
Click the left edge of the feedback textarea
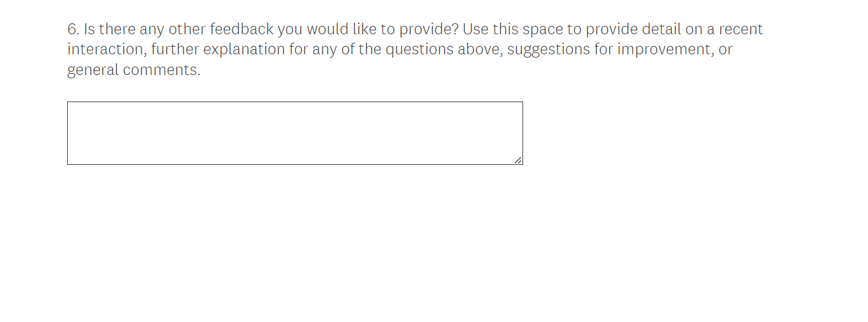click(68, 133)
